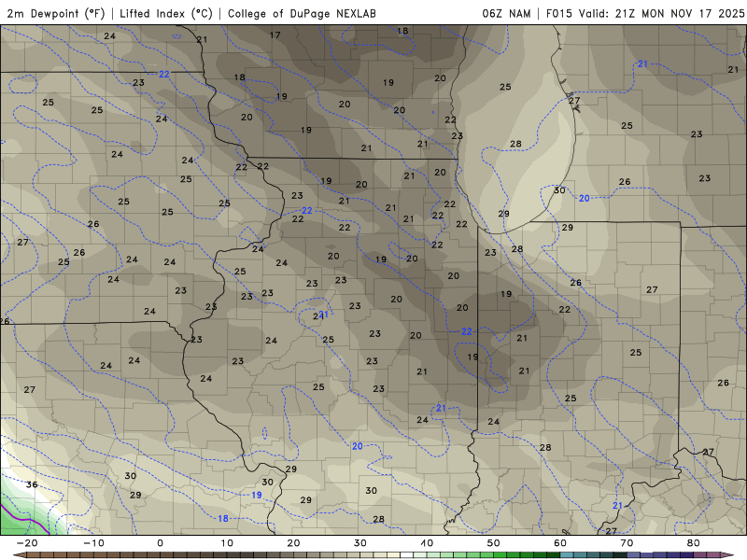This screenshot has height=560, width=747.
Task: Click the "80" color scale label
Action: coord(694,543)
